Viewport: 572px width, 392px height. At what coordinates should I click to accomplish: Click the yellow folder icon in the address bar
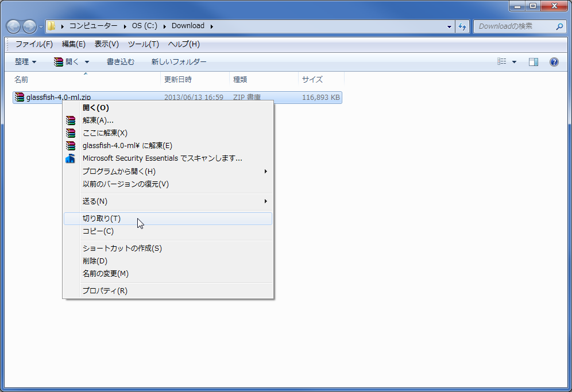pyautogui.click(x=51, y=26)
